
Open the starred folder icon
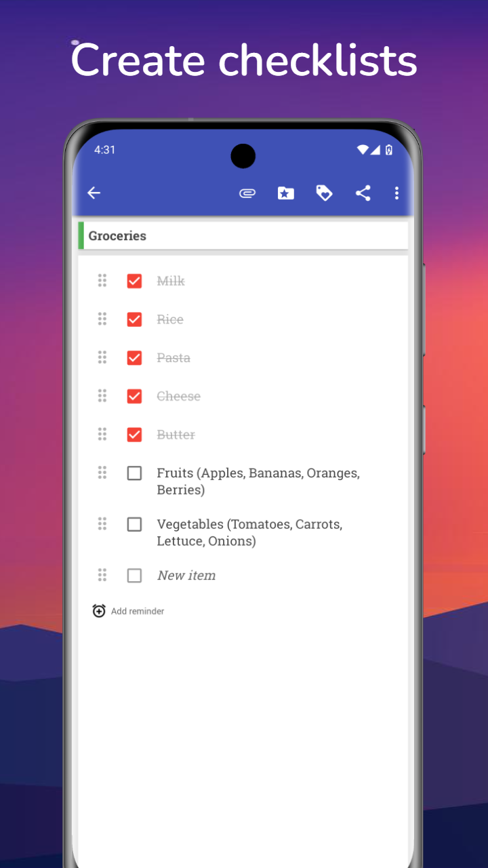tap(286, 193)
